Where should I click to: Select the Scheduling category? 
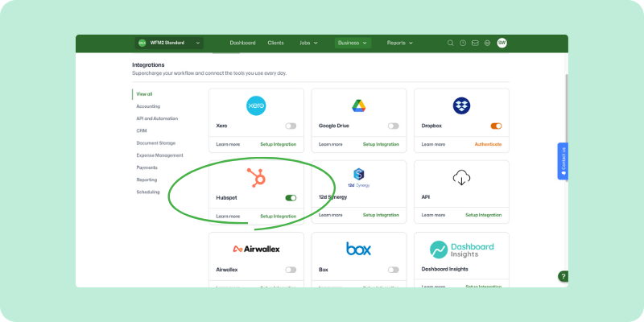pos(148,192)
